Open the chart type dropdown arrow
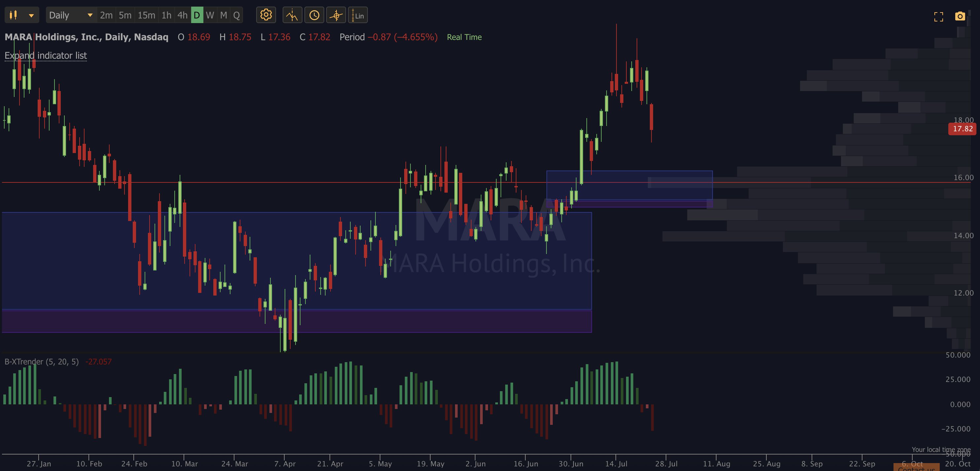Screen dimensions: 980x471 (x=32, y=16)
